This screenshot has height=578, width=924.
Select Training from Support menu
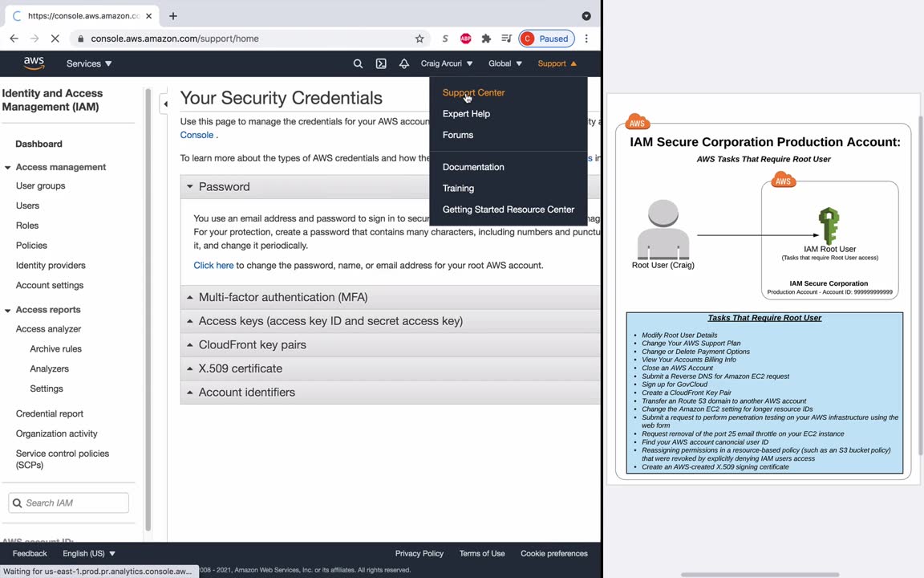tap(458, 188)
